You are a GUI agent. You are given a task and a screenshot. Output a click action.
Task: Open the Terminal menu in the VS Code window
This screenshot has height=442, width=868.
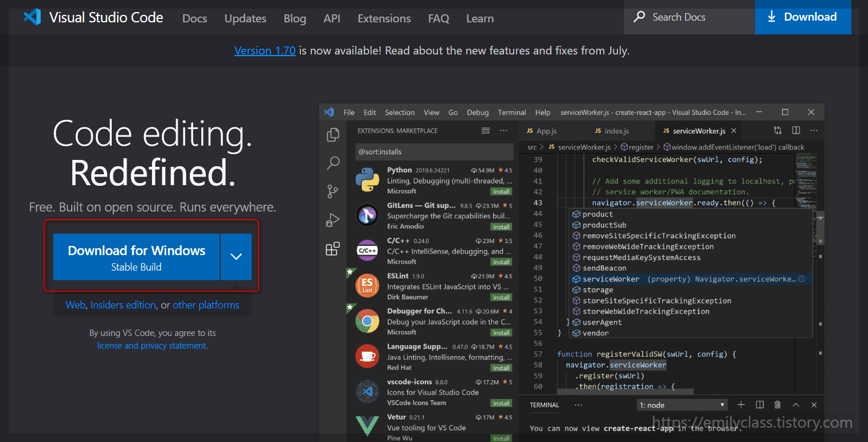tap(512, 112)
